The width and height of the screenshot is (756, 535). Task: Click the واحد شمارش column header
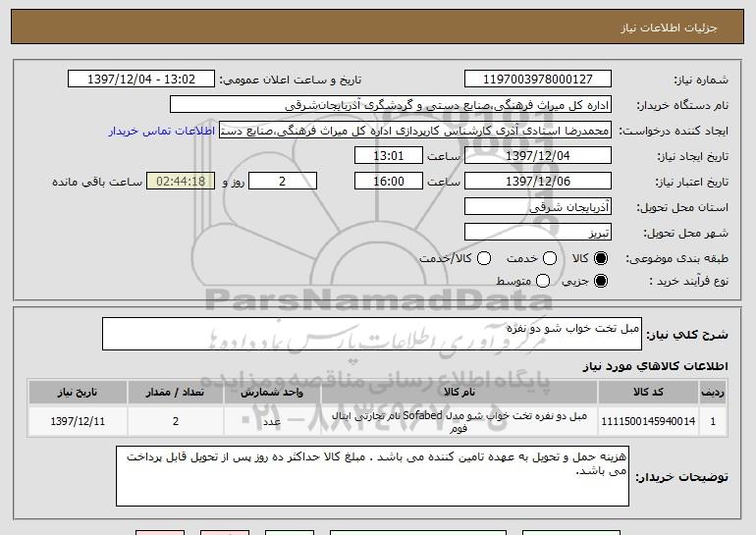point(272,393)
